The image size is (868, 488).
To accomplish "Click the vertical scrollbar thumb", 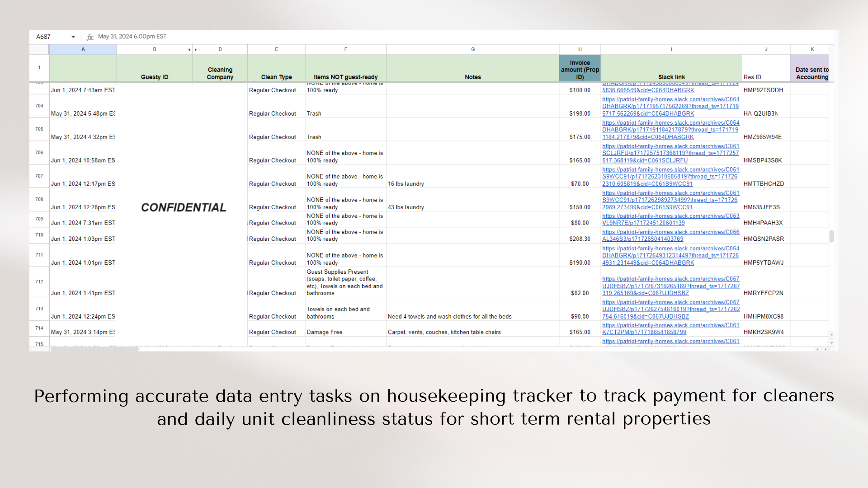I will pyautogui.click(x=831, y=236).
